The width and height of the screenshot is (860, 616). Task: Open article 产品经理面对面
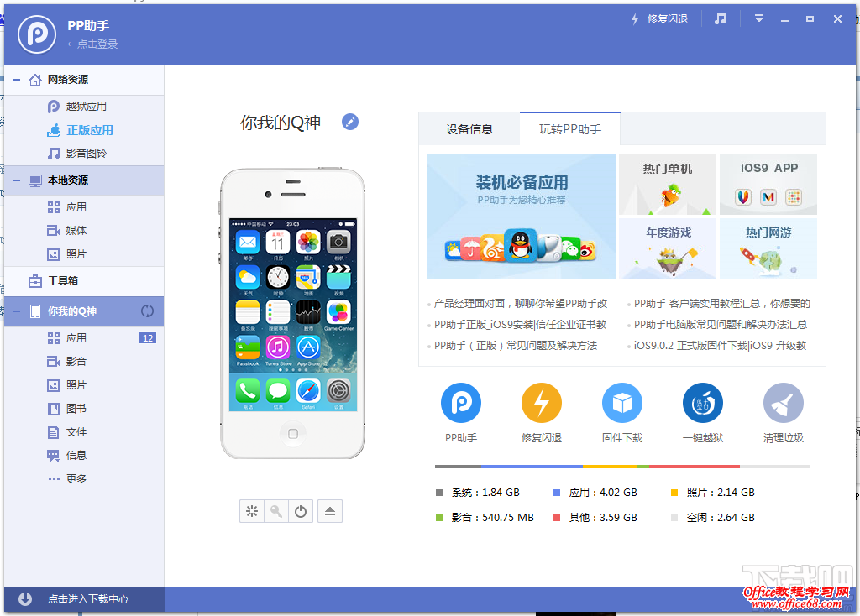pyautogui.click(x=520, y=304)
